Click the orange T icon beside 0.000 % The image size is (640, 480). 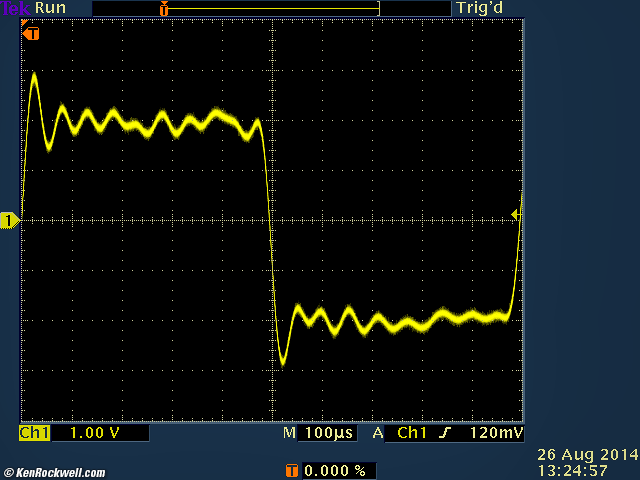[292, 470]
